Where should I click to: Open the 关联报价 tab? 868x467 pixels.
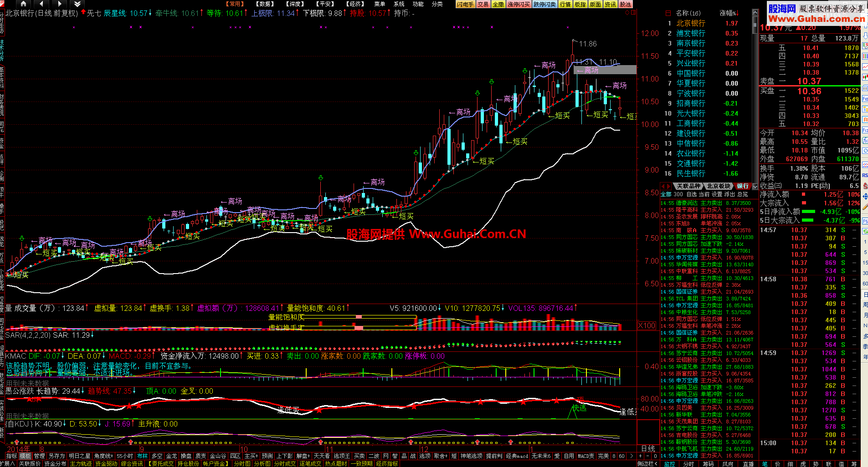coord(30,463)
